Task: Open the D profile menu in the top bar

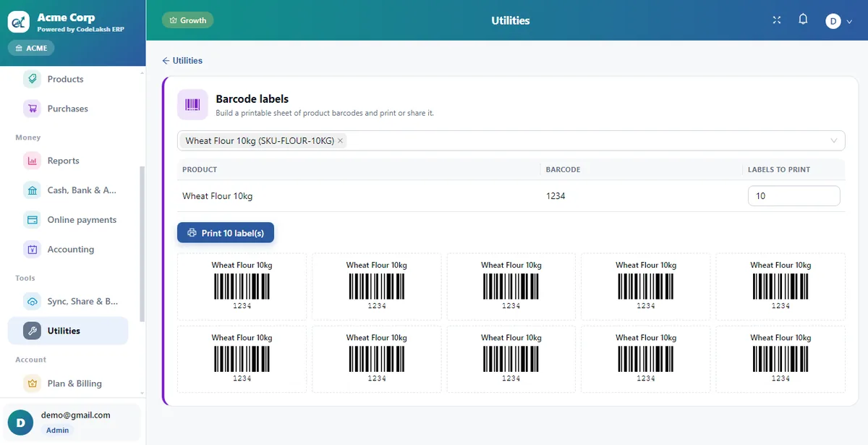Action: pos(839,20)
